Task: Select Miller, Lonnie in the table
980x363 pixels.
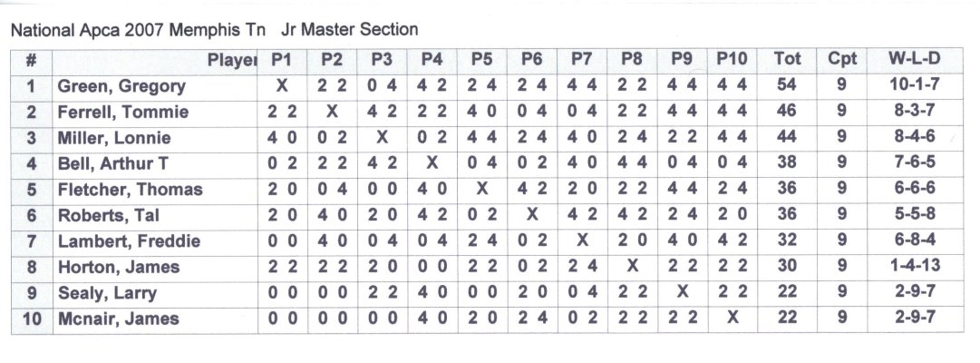Action: [114, 139]
